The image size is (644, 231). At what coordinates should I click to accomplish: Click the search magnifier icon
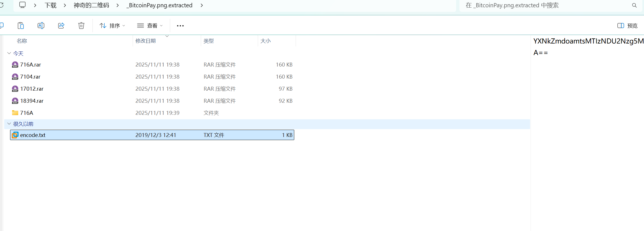[634, 5]
